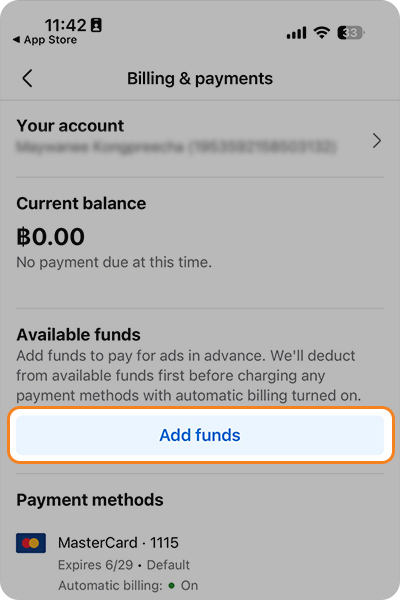Open the Your account row

(200, 137)
